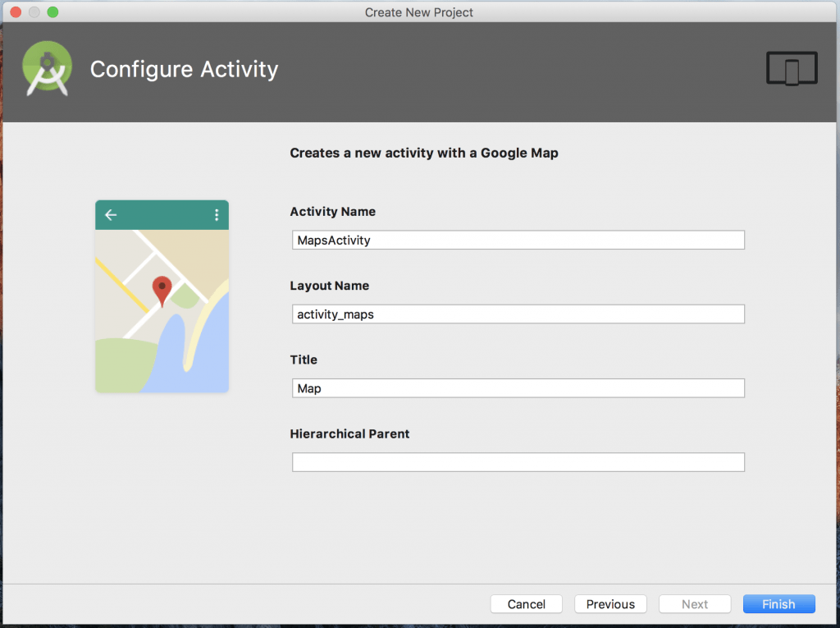Image resolution: width=840 pixels, height=628 pixels.
Task: Focus the Hierarchical Parent input field
Action: coord(518,461)
